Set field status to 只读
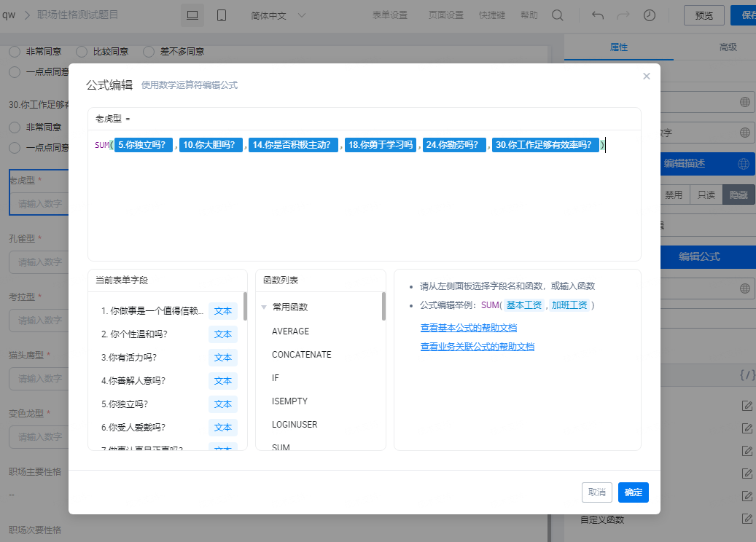The height and width of the screenshot is (542, 756). (x=706, y=195)
